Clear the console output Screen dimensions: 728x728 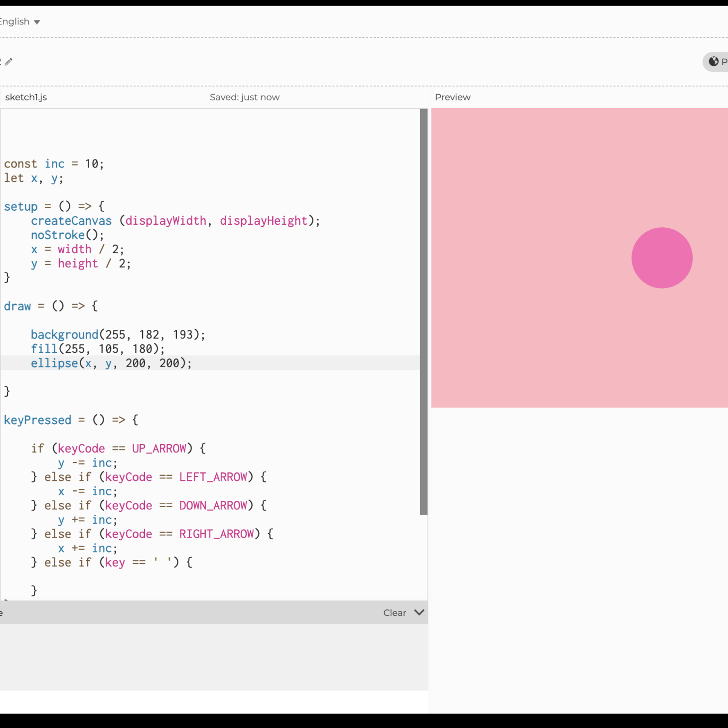coord(395,613)
